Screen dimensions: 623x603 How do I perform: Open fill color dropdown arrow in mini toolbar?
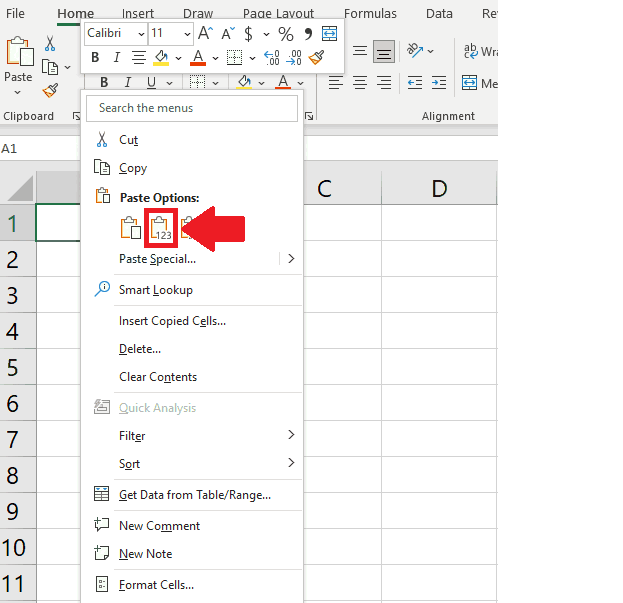coord(179,58)
